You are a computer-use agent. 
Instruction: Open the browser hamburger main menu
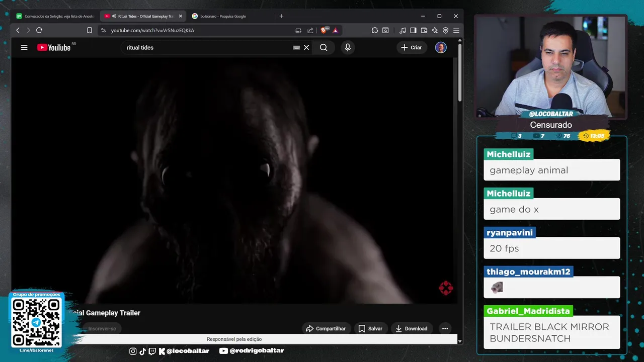[456, 30]
